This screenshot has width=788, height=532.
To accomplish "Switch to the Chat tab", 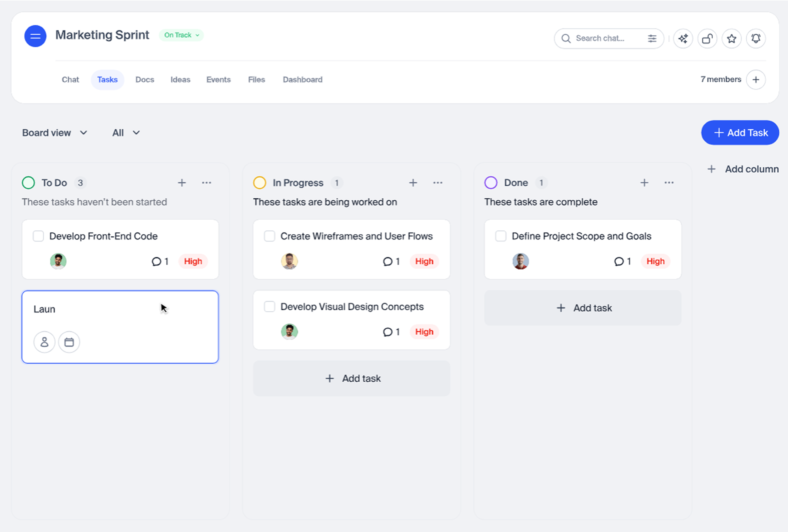I will click(70, 80).
